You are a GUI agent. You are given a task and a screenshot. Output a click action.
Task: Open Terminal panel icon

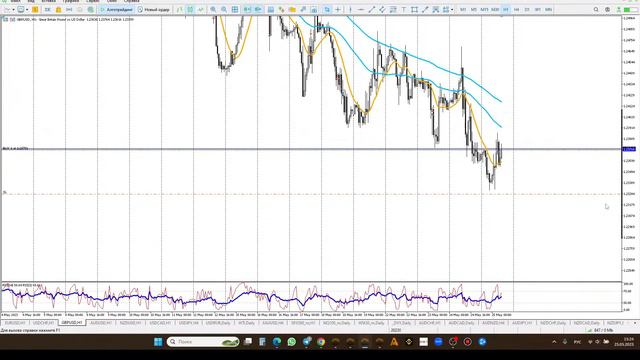coord(69,9)
